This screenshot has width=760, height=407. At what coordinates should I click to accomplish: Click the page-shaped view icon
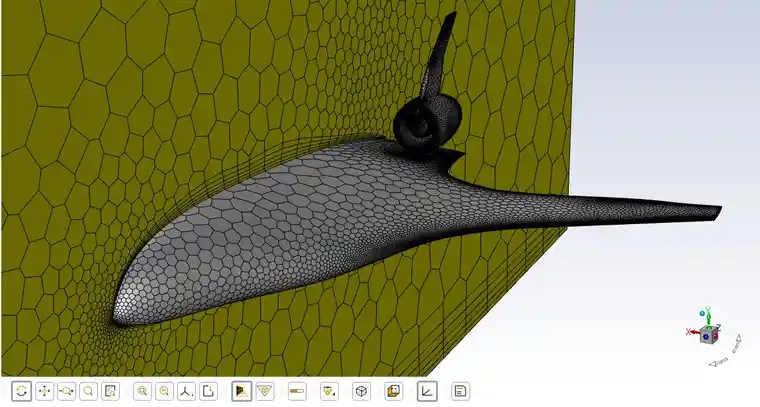[x=208, y=391]
